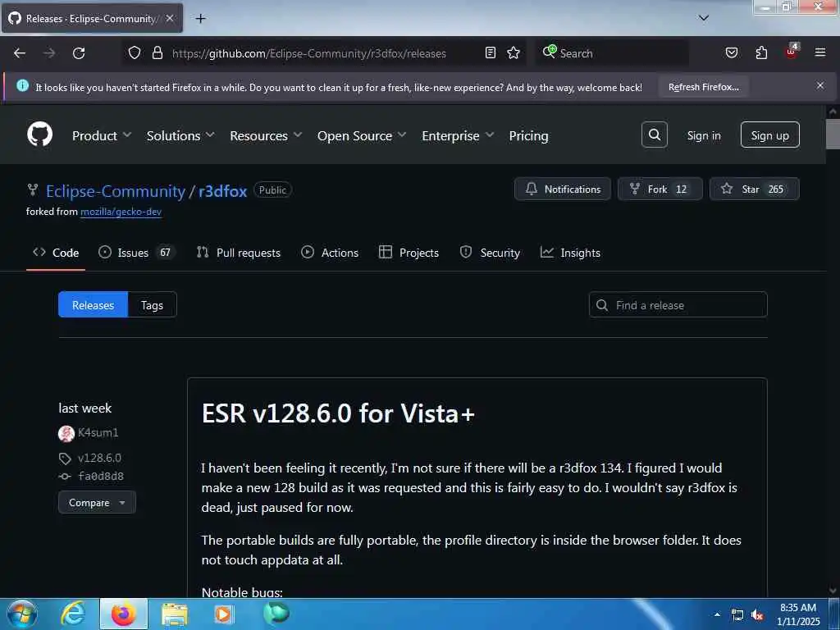Open Windows Explorer folder in taskbar
The image size is (840, 630).
coord(175,614)
